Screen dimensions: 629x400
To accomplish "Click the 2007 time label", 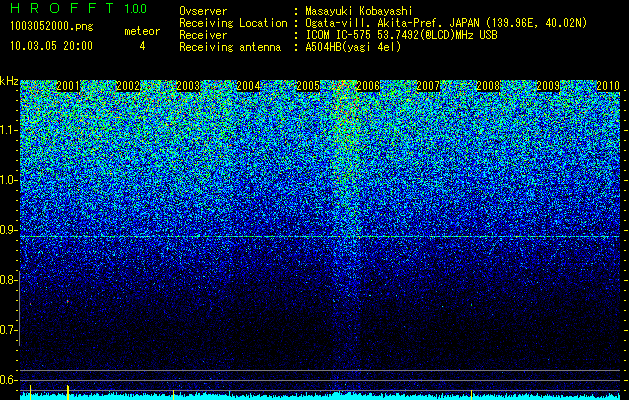I will click(x=428, y=86).
